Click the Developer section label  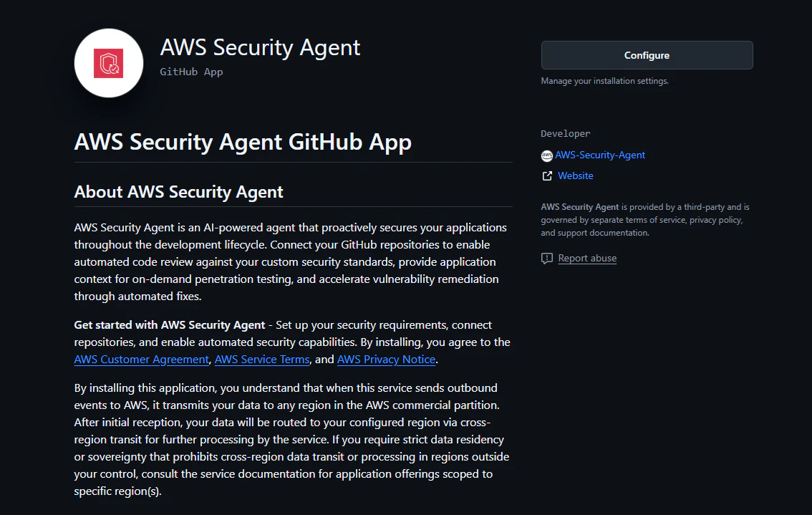click(x=566, y=134)
